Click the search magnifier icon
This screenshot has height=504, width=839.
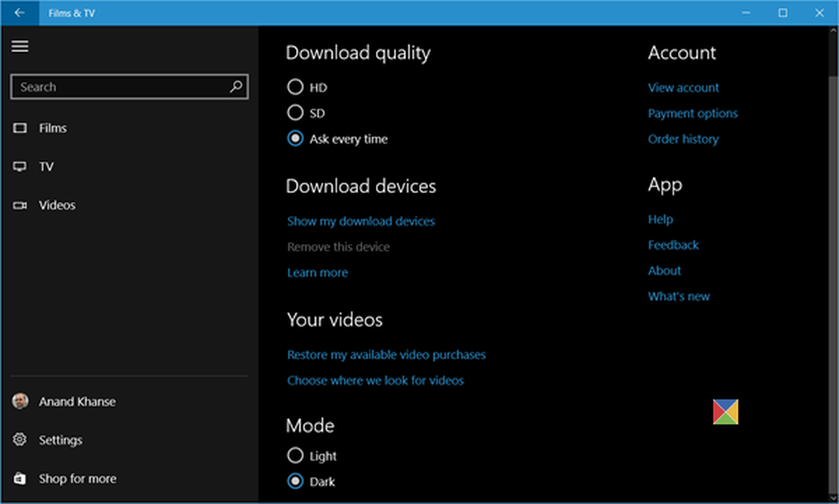click(236, 86)
